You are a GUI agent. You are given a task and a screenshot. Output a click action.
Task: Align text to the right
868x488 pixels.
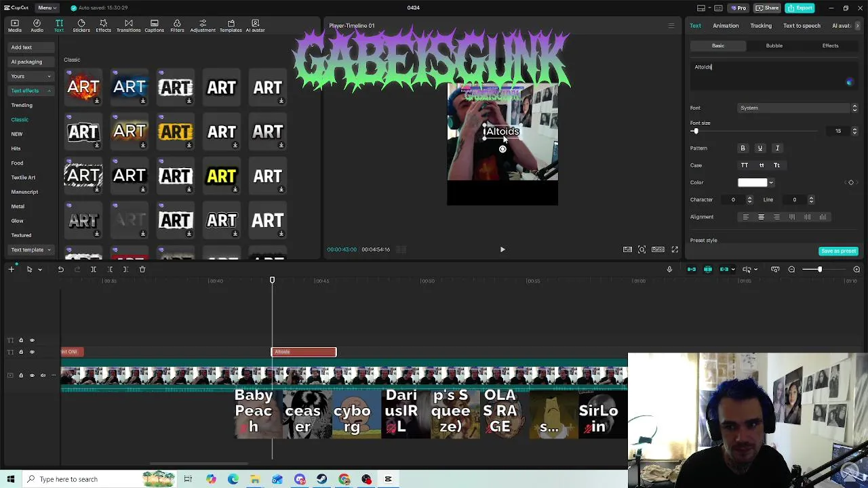(x=776, y=217)
